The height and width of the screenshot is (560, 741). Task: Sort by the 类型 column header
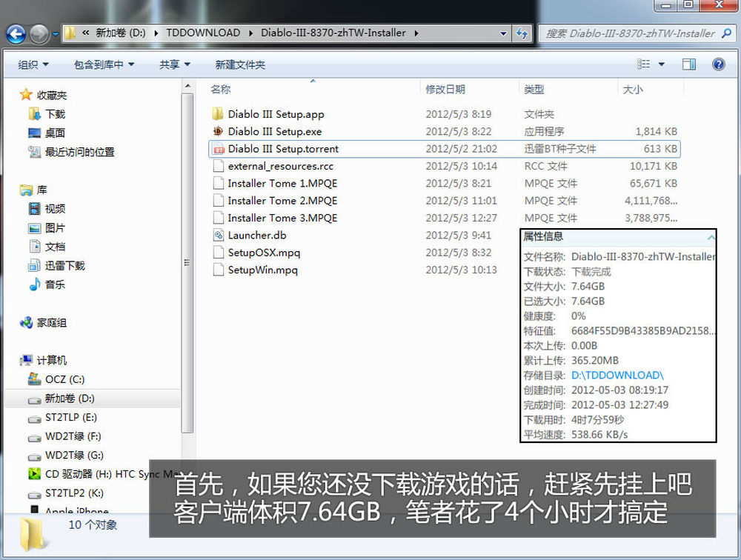[x=534, y=90]
